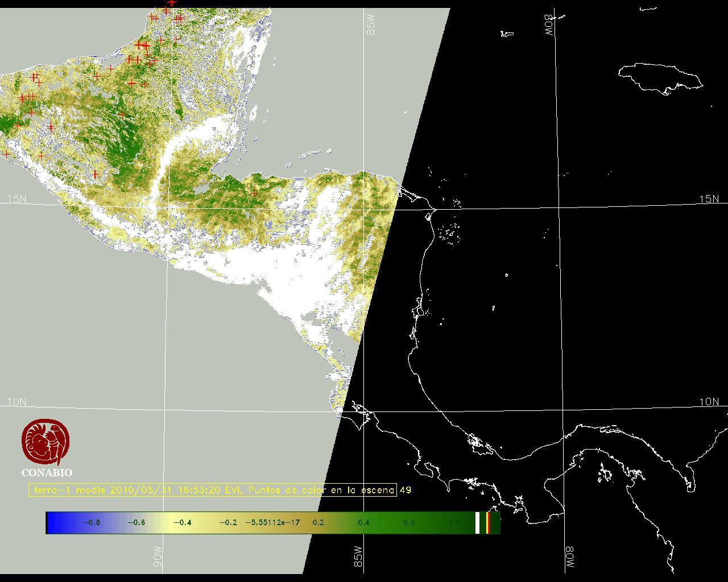
Task: Select the topmost red hotspot marker
Action: point(172,3)
